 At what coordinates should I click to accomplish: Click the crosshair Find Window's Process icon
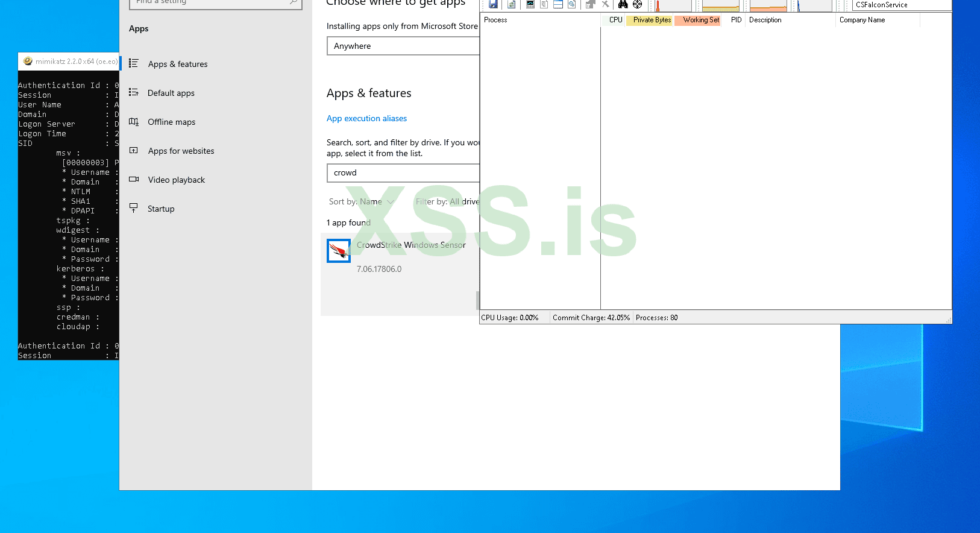coord(637,4)
